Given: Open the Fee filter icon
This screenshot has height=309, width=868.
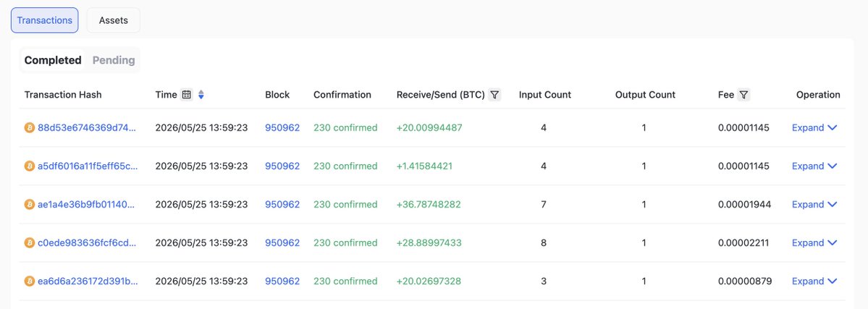Looking at the screenshot, I should point(744,95).
